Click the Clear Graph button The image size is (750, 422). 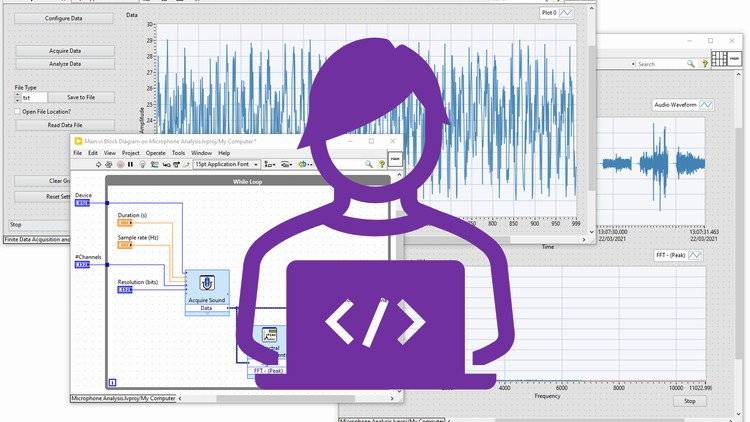[x=42, y=181]
